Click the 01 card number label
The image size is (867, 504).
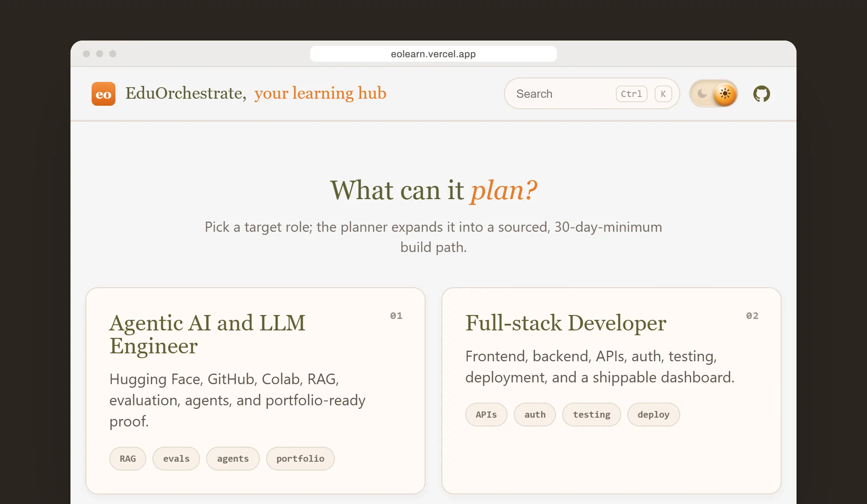tap(396, 316)
